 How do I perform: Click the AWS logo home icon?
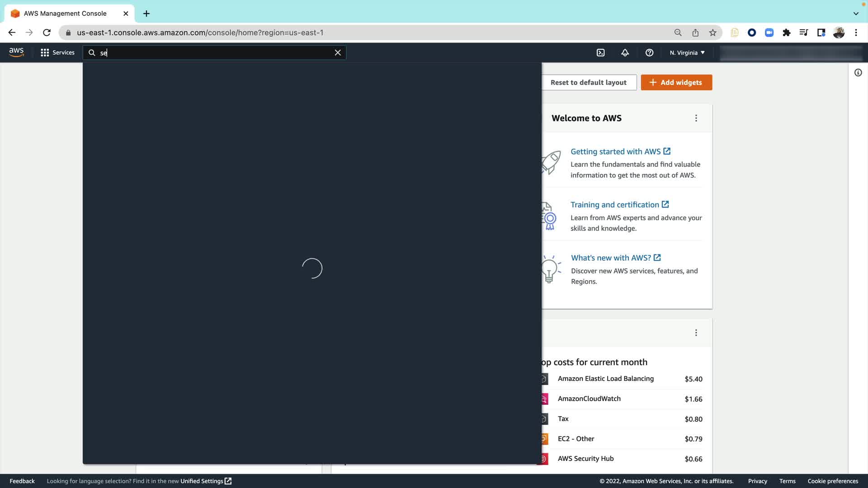click(x=16, y=52)
